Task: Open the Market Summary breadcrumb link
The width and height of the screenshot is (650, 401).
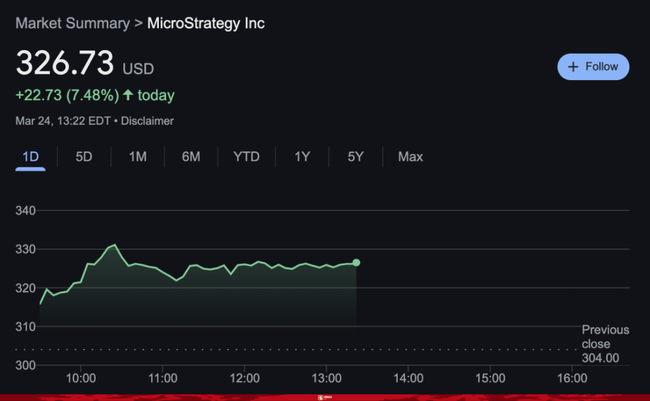Action: (73, 23)
